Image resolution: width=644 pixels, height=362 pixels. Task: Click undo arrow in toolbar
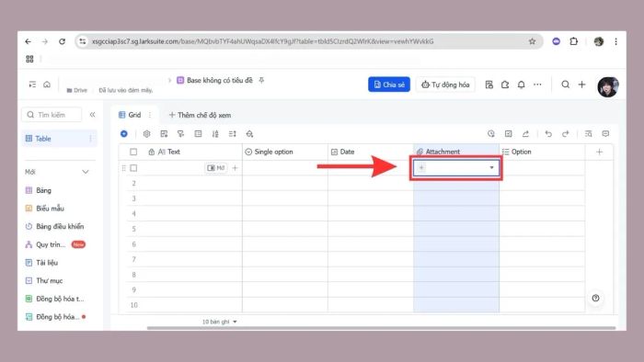548,133
